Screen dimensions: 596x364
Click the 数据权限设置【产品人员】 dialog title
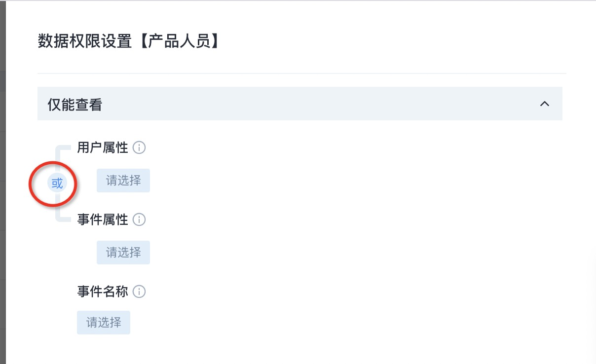[x=129, y=41]
